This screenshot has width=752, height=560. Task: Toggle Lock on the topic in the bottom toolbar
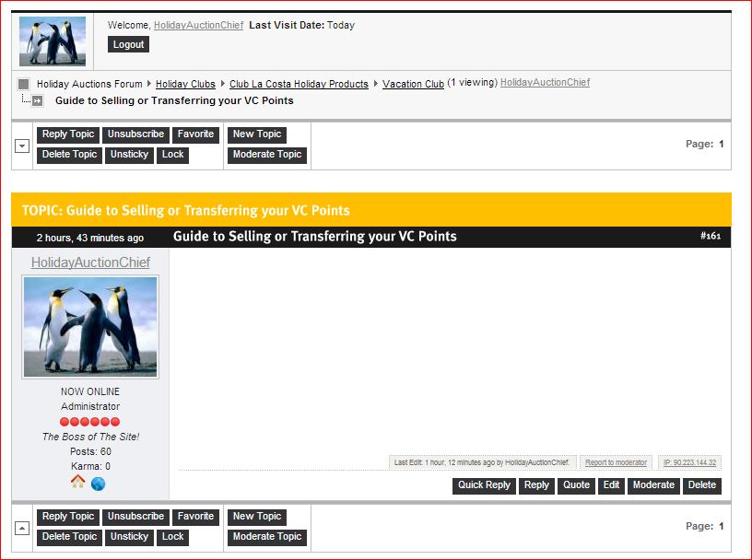173,537
